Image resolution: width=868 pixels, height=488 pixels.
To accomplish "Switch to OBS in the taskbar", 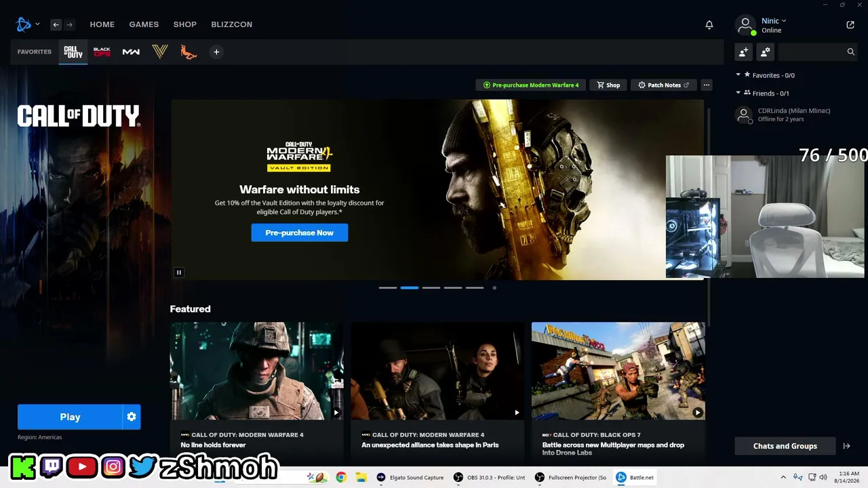I will click(x=490, y=477).
